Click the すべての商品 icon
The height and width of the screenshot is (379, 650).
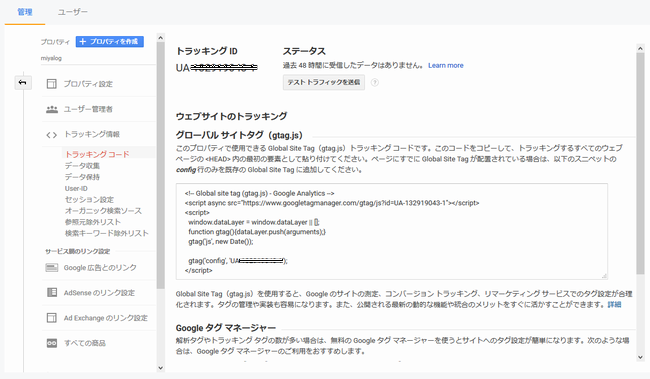[52, 343]
